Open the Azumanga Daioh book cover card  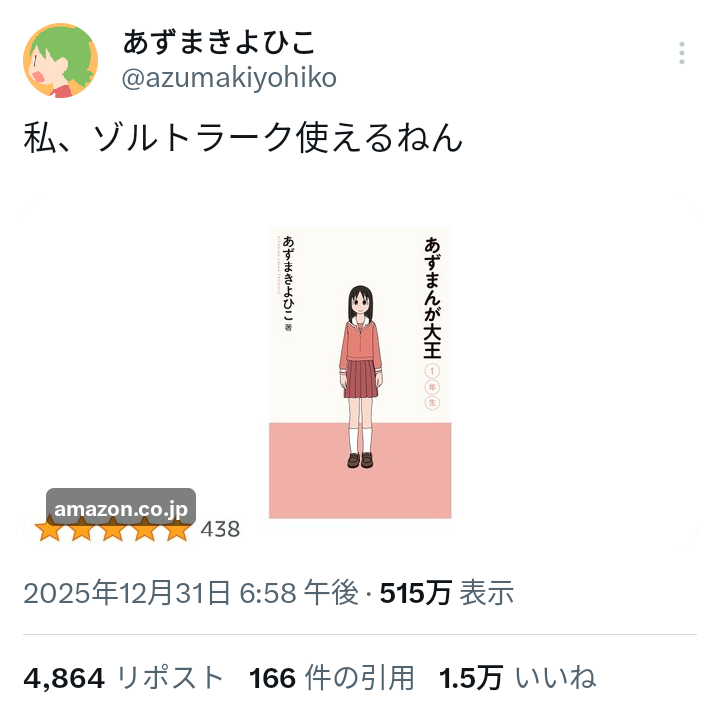pos(360,372)
